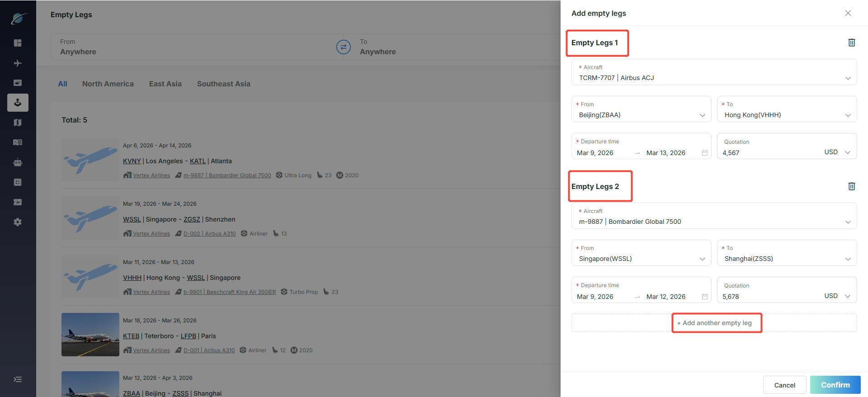The image size is (868, 397).
Task: Open the Los Angeles–Atlanta listing placeholder image
Action: [90, 160]
